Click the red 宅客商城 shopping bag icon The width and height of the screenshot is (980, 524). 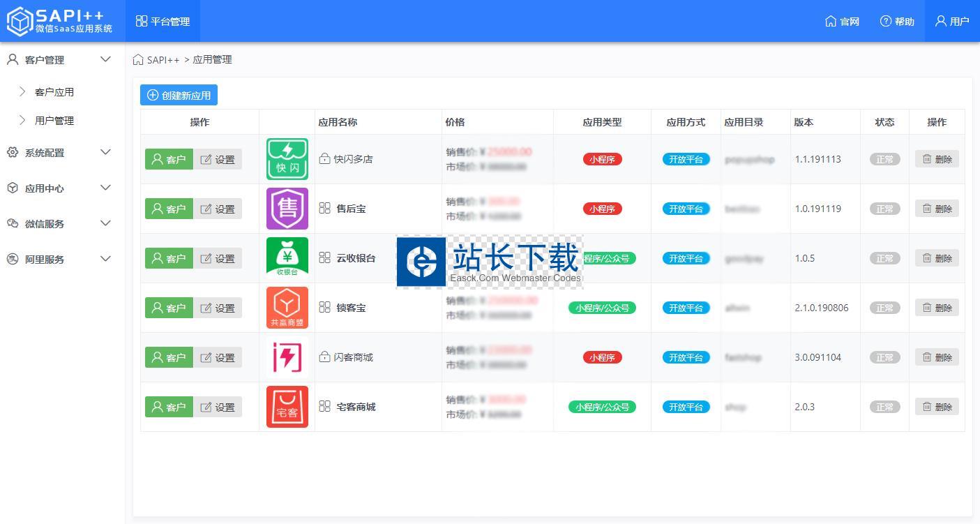click(x=287, y=406)
